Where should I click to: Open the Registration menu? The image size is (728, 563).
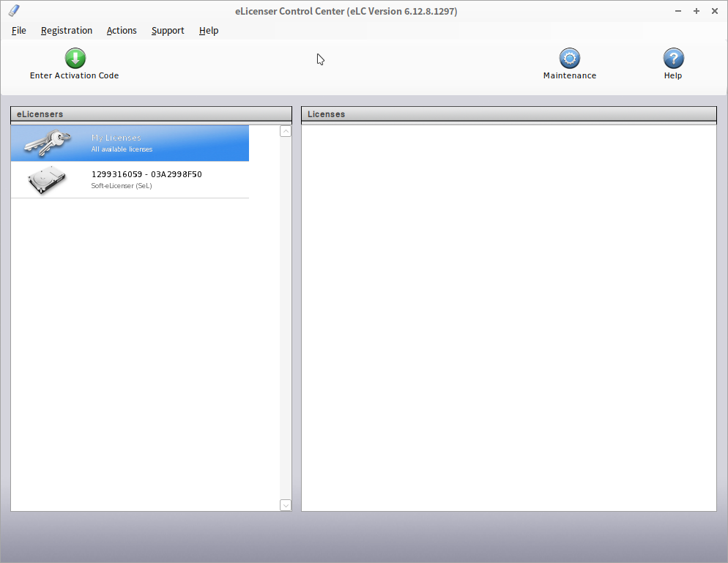(x=67, y=31)
